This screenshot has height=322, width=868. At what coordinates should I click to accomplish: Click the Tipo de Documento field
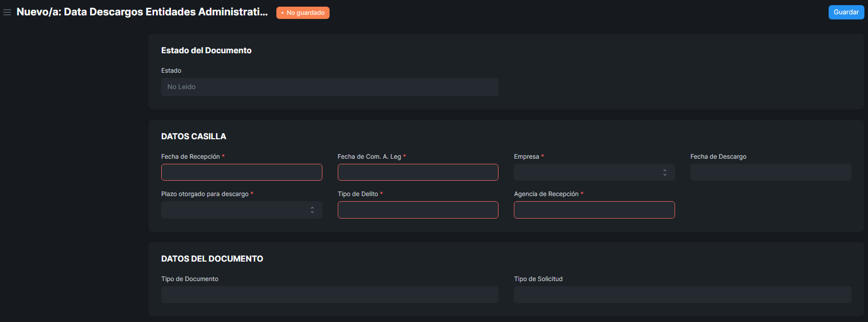pos(330,295)
